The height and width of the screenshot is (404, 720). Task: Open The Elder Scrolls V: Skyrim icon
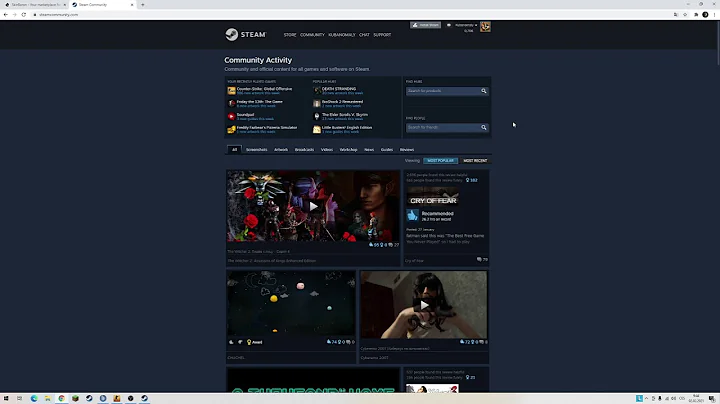[317, 116]
